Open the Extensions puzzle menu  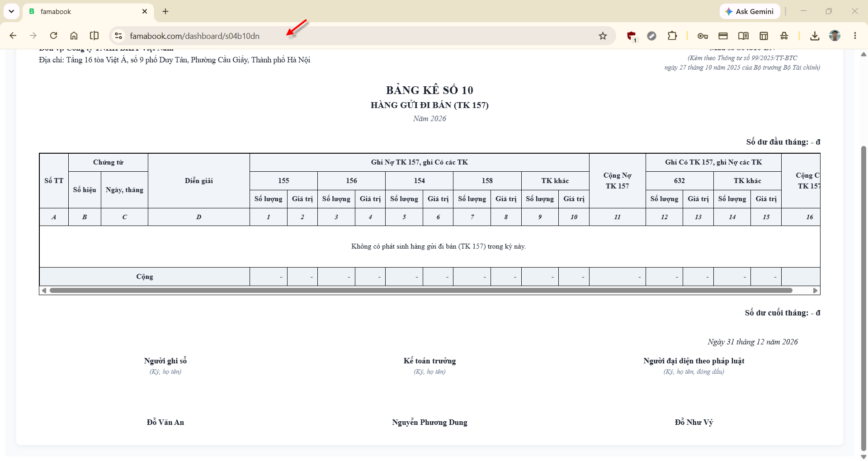point(672,36)
